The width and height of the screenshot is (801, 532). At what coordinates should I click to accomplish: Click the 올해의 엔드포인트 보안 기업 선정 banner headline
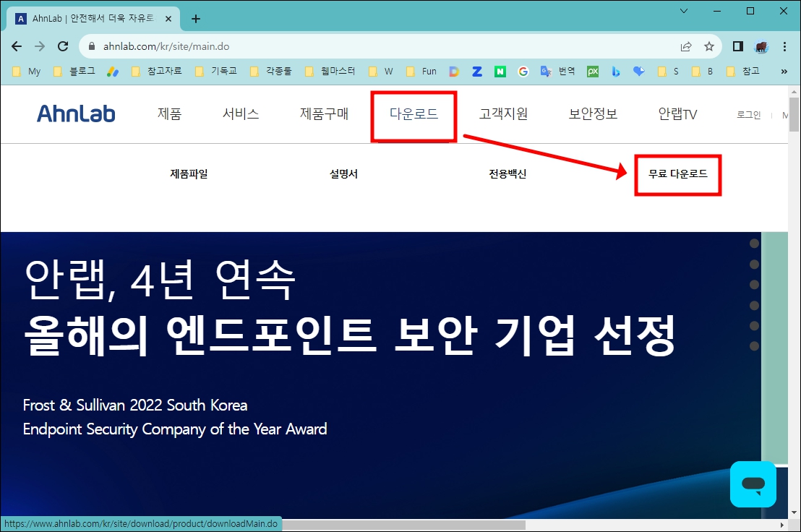pos(350,335)
